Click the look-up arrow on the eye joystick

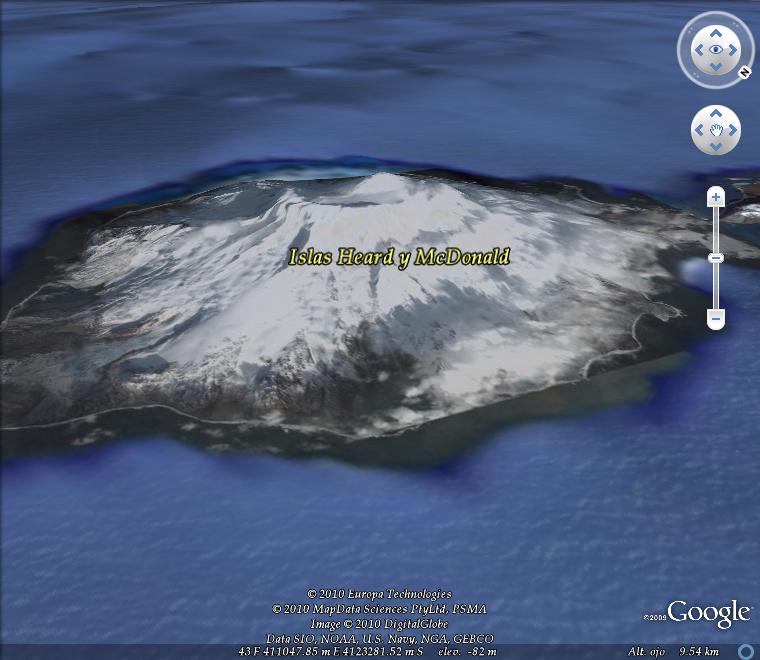[716, 33]
